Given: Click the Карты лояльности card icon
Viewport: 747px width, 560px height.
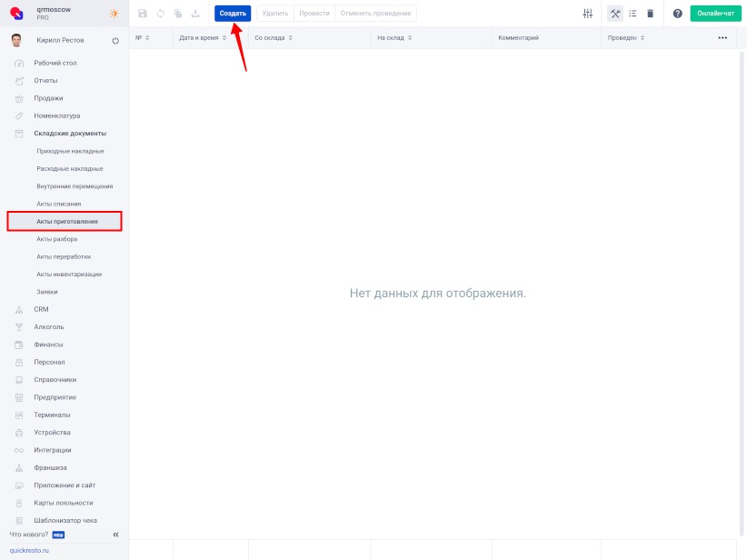Looking at the screenshot, I should point(19,504).
